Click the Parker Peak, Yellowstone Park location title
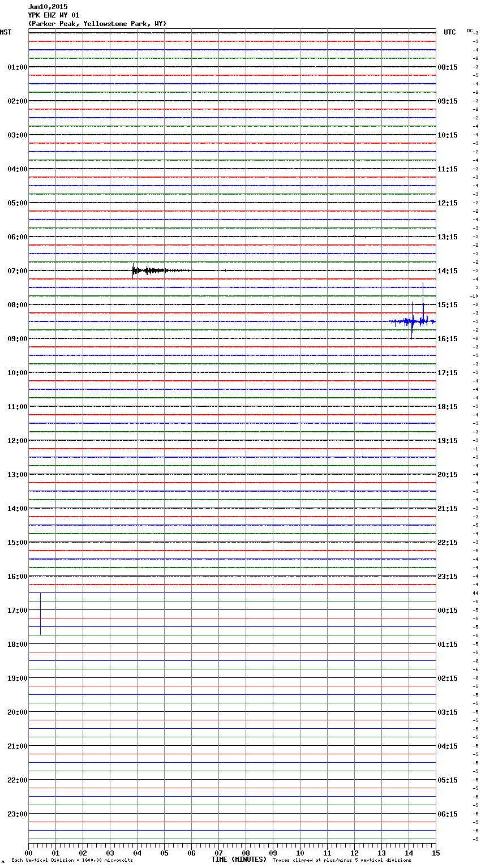481x868 pixels. coord(97,24)
